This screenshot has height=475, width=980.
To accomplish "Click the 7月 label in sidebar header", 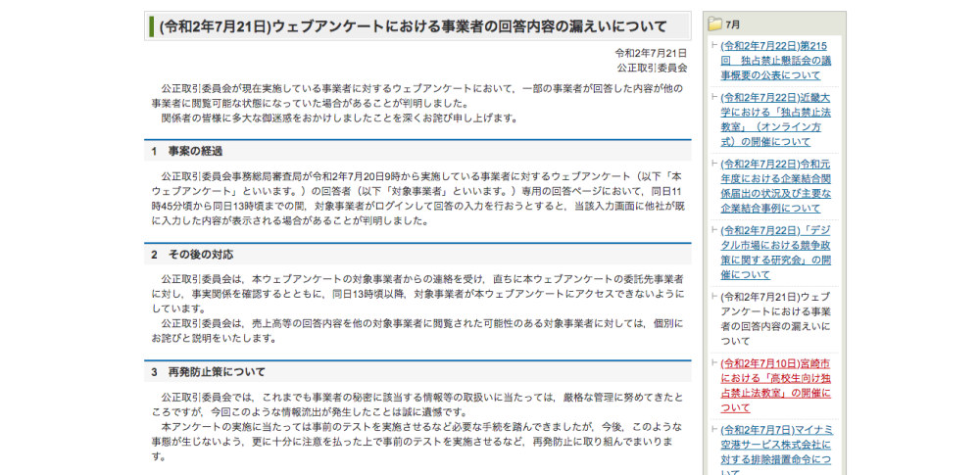I will (x=733, y=25).
